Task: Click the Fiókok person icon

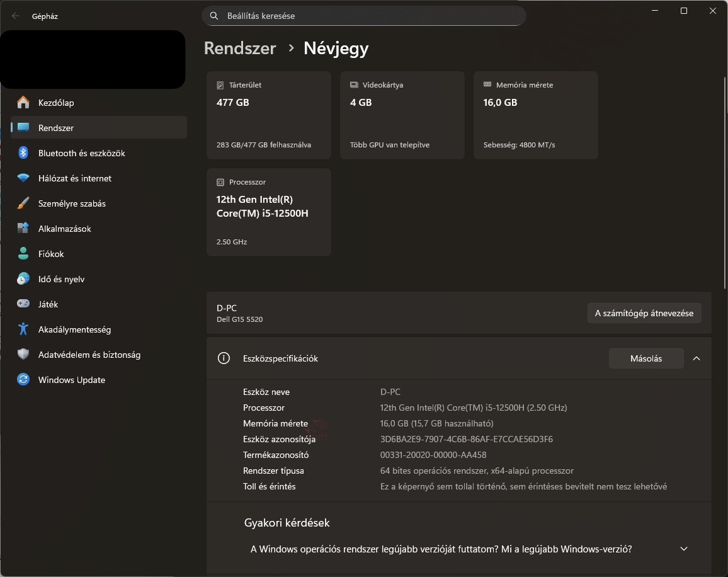Action: 23,254
